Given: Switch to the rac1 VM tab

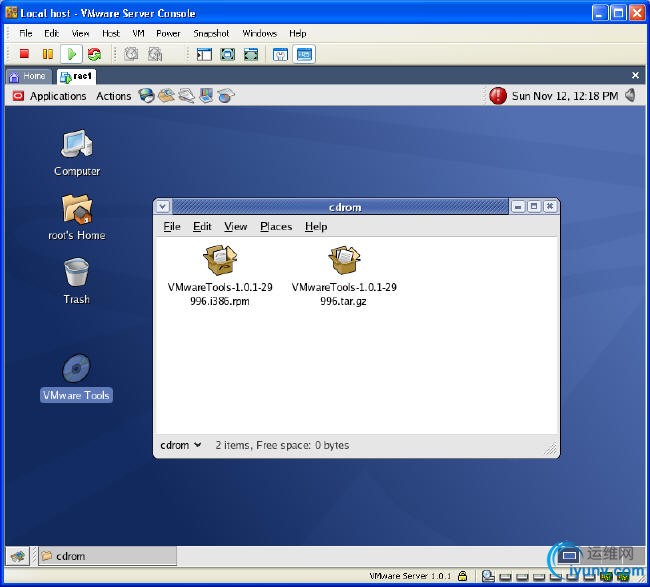Looking at the screenshot, I should [x=76, y=76].
